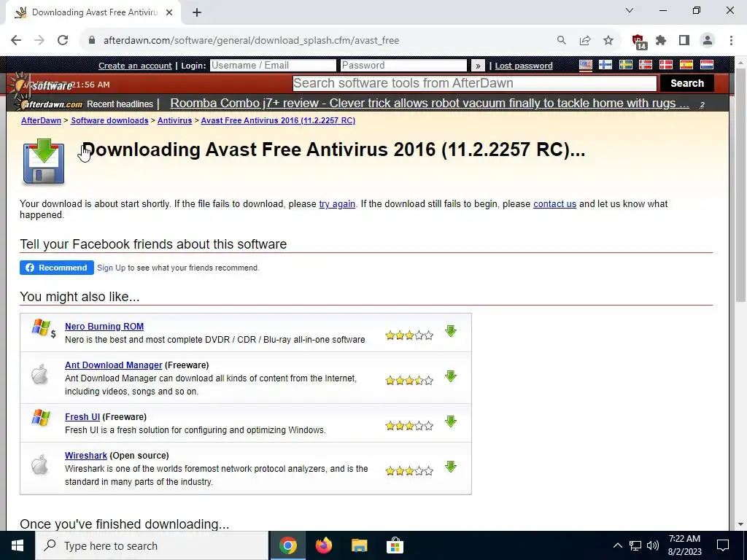This screenshot has height=560, width=747.
Task: Show hidden system tray icons
Action: [x=617, y=545]
